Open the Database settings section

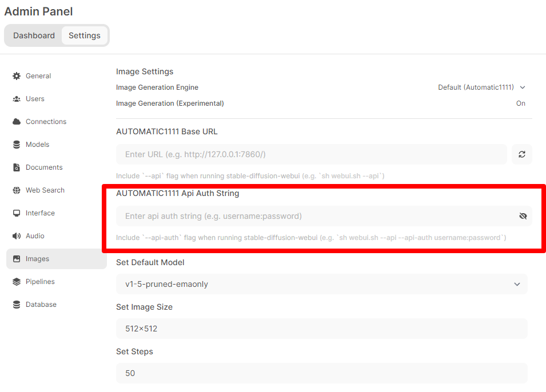coord(57,305)
